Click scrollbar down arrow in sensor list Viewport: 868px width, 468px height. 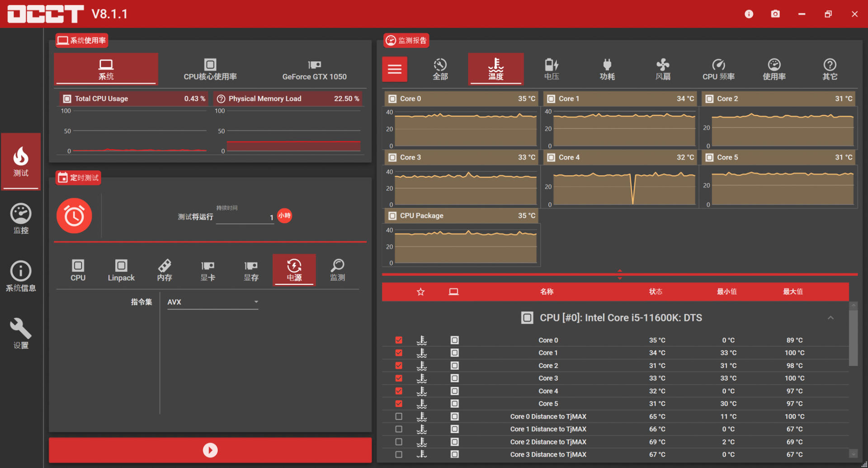click(x=853, y=454)
